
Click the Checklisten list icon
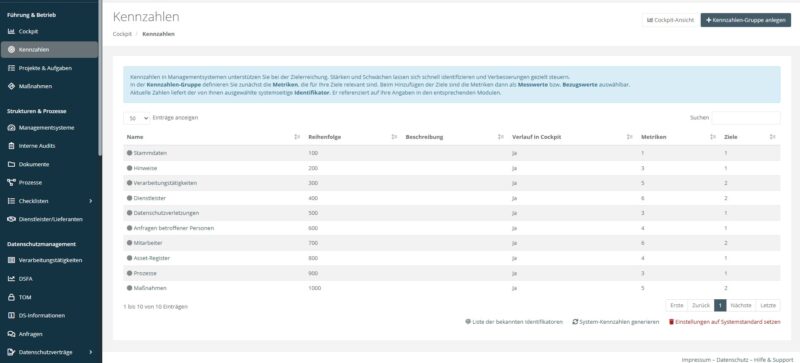11,201
